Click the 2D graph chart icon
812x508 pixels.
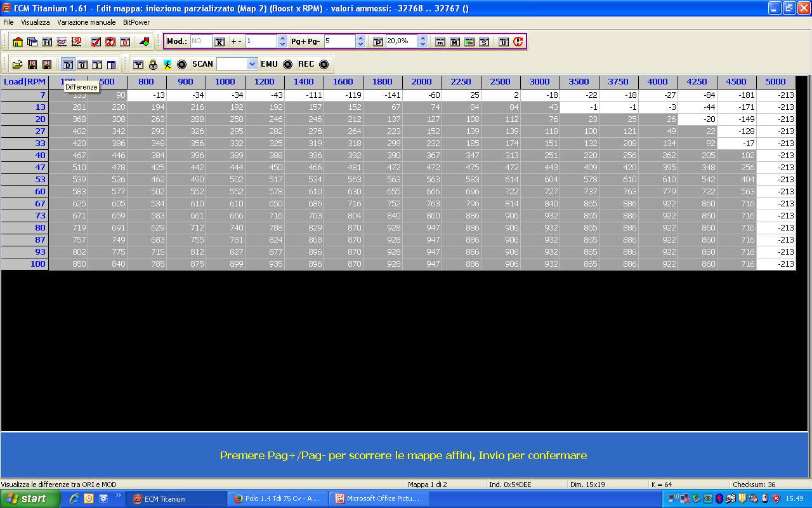pyautogui.click(x=62, y=42)
